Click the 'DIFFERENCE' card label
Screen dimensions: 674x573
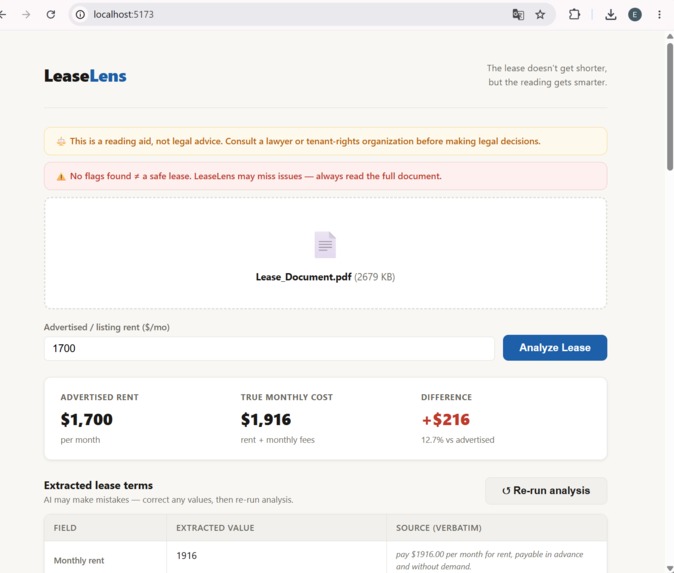coord(446,397)
